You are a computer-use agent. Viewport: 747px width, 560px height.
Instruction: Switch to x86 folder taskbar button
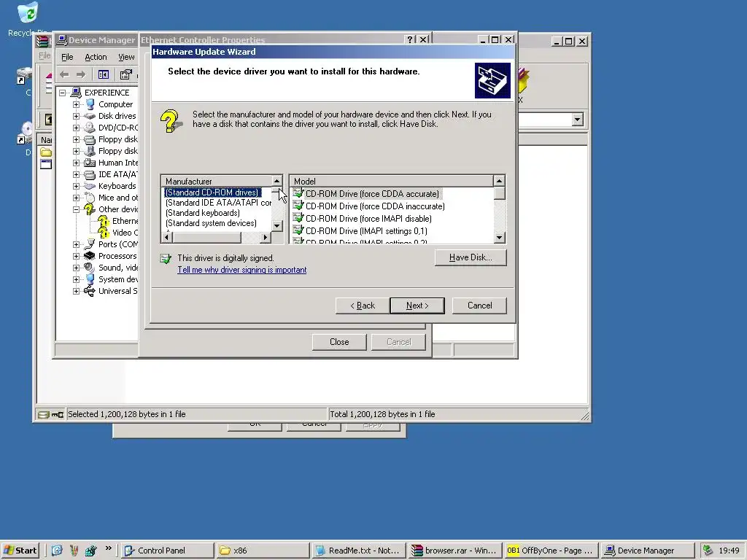(263, 551)
